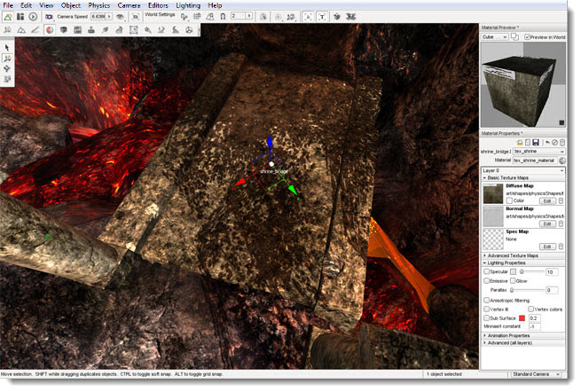
Task: Click the clear material circle-slash icon
Action: (554, 143)
